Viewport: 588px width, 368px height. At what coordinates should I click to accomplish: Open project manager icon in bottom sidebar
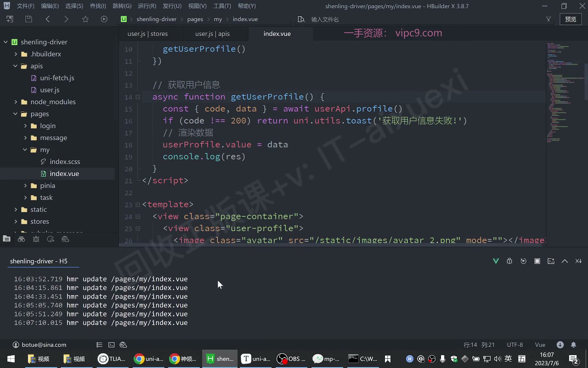coord(6,239)
